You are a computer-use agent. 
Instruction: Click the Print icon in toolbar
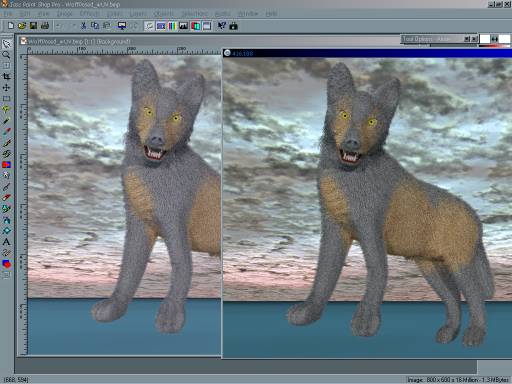45,26
